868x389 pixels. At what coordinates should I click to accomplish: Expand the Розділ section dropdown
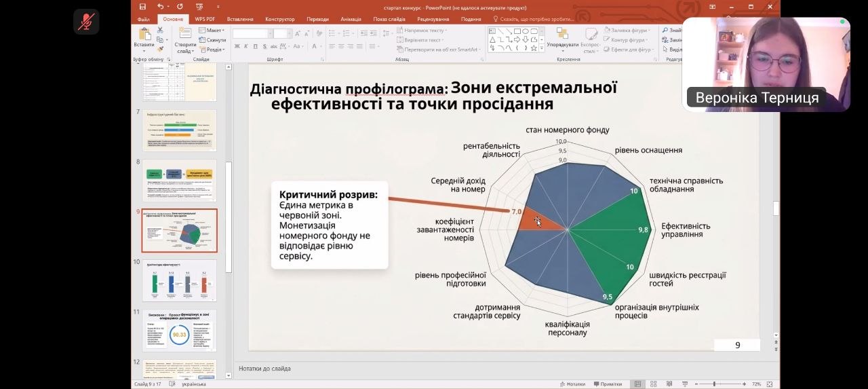pyautogui.click(x=214, y=50)
